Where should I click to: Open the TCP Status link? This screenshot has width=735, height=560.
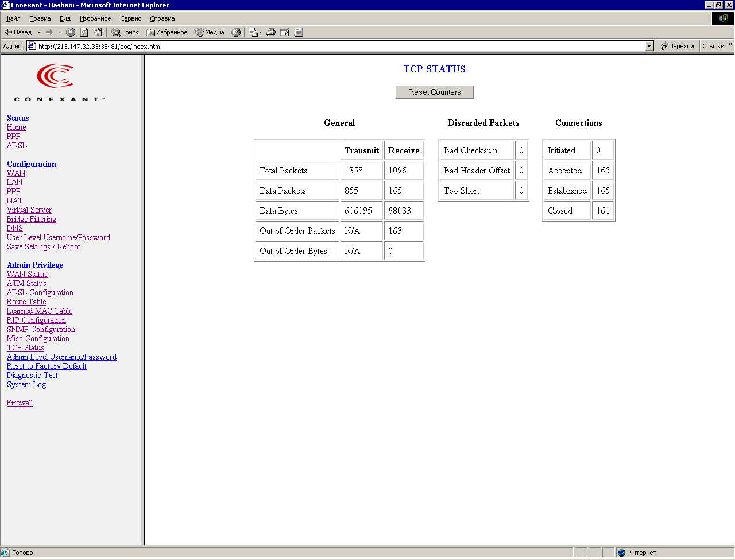coord(25,347)
